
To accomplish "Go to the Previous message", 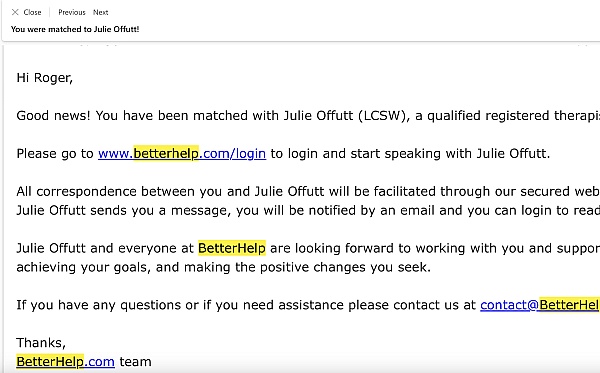I will [72, 12].
